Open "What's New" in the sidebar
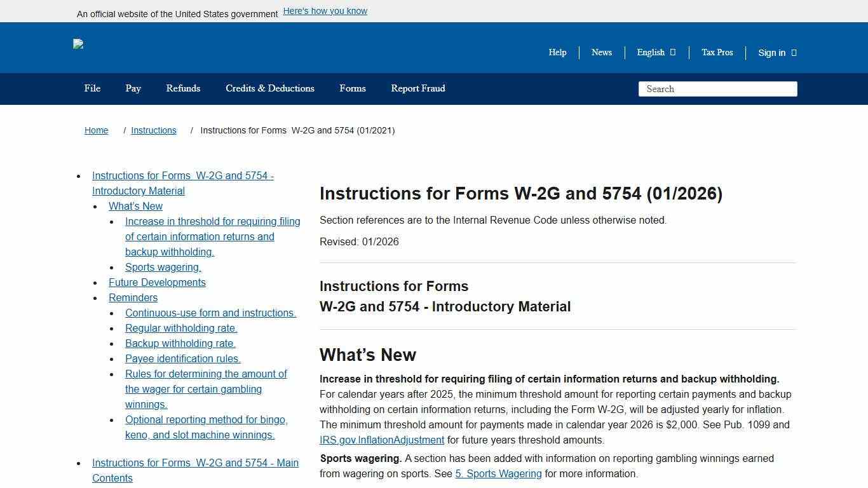 point(135,206)
